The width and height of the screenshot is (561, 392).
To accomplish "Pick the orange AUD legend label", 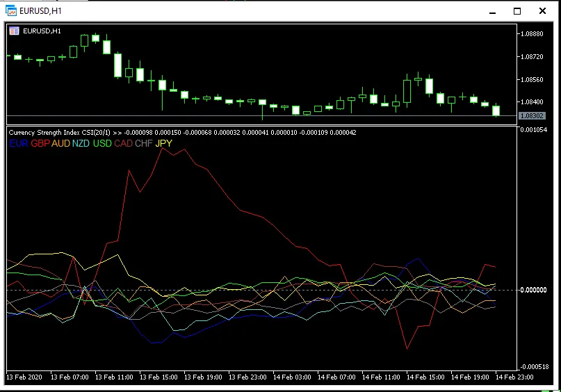I will pyautogui.click(x=61, y=143).
